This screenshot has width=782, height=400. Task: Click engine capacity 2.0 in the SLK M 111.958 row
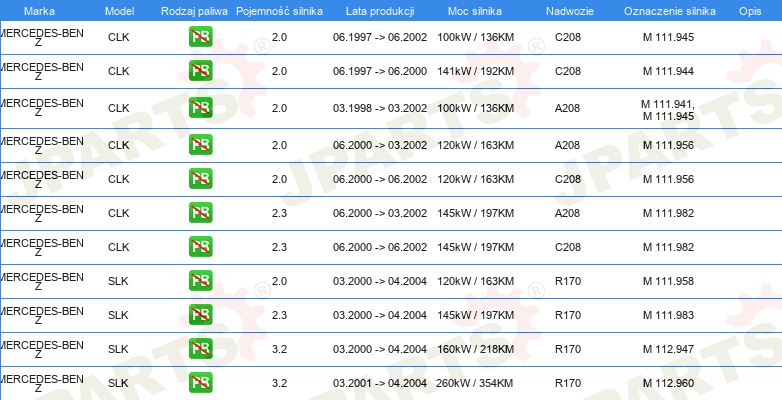tap(279, 281)
